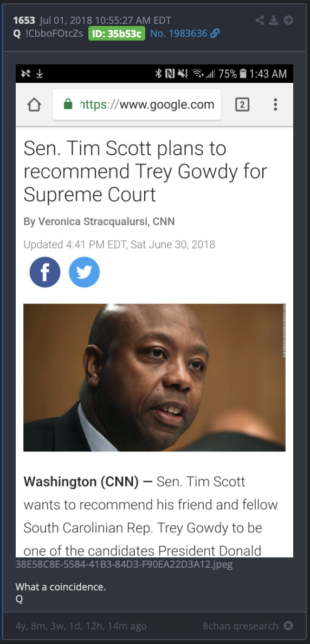310x644 pixels.
Task: Click the green ID: 35b53c badge
Action: click(x=117, y=34)
